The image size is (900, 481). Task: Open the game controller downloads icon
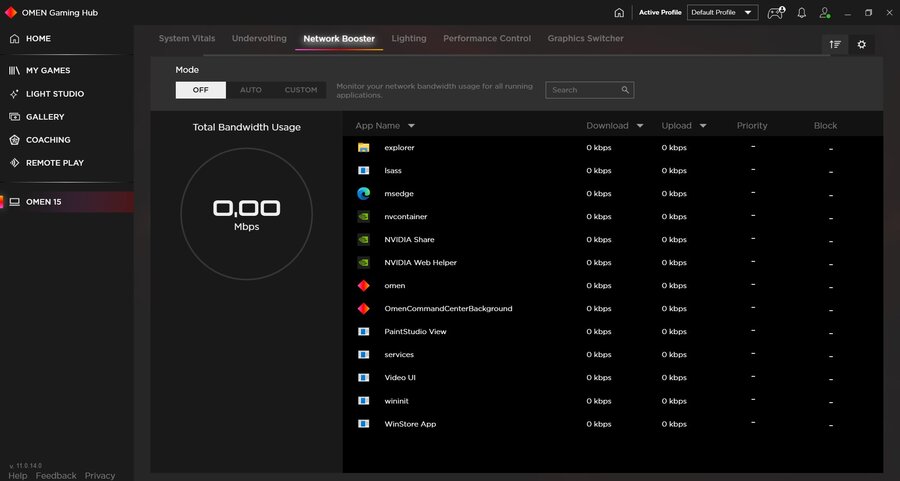pos(776,13)
